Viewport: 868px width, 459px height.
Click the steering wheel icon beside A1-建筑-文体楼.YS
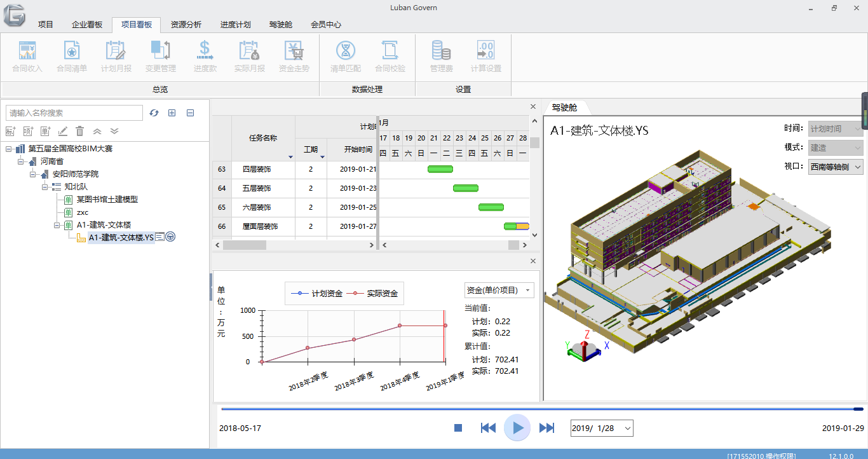click(170, 237)
